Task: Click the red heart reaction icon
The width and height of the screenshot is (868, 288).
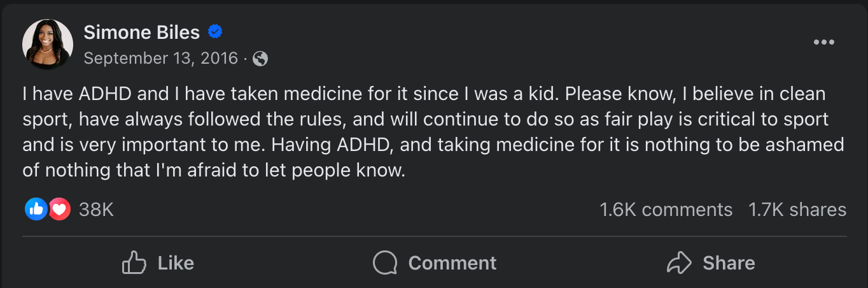Action: pos(59,209)
